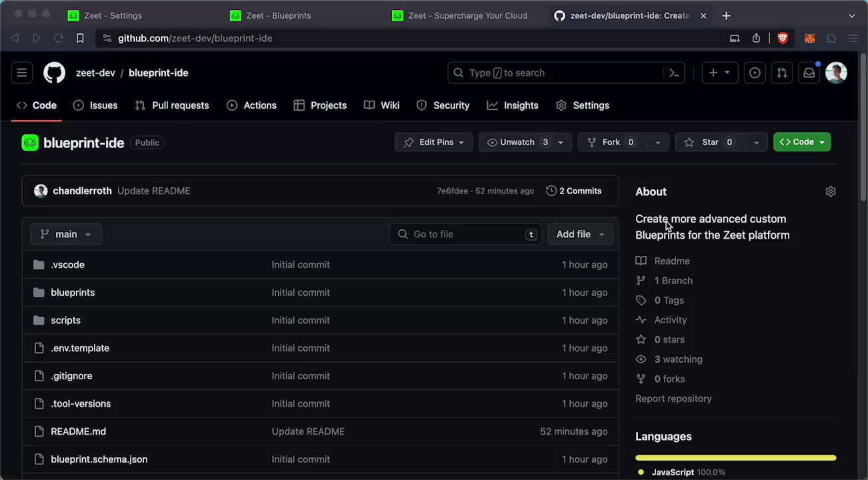
Task: View the 2 Commits history
Action: point(573,191)
